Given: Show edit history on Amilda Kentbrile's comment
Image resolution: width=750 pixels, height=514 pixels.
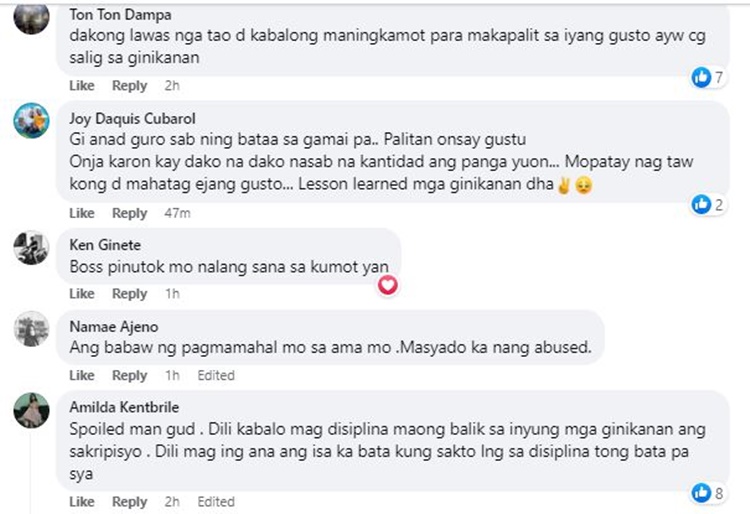Looking at the screenshot, I should click(216, 502).
